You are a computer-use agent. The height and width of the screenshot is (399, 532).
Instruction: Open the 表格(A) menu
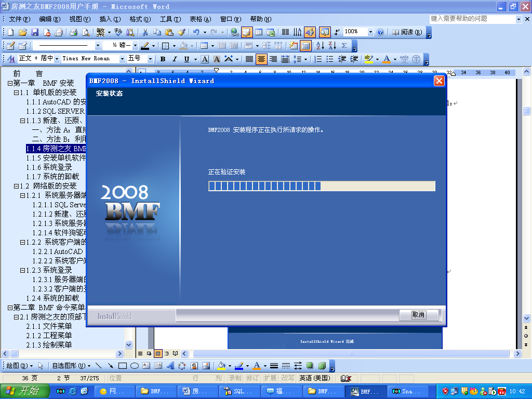[200, 19]
